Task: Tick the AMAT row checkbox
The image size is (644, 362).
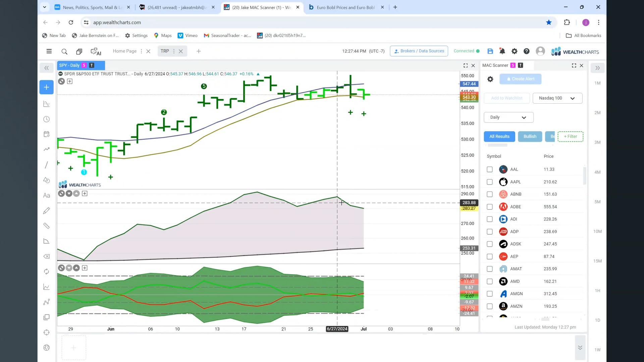Action: [x=490, y=269]
